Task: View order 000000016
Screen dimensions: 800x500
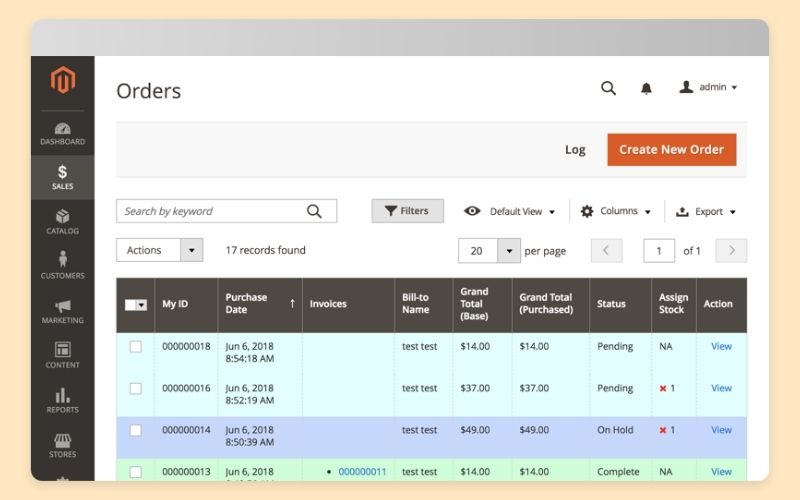Action: [x=721, y=388]
